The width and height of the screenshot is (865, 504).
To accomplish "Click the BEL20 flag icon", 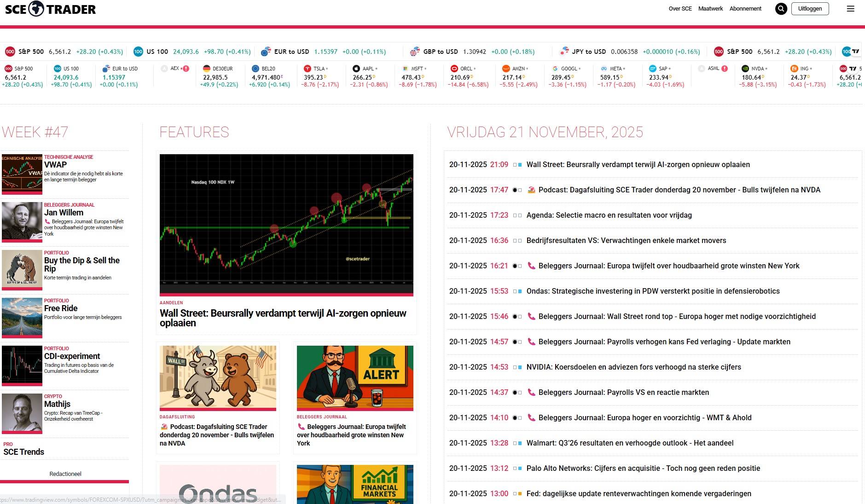I will pyautogui.click(x=255, y=69).
